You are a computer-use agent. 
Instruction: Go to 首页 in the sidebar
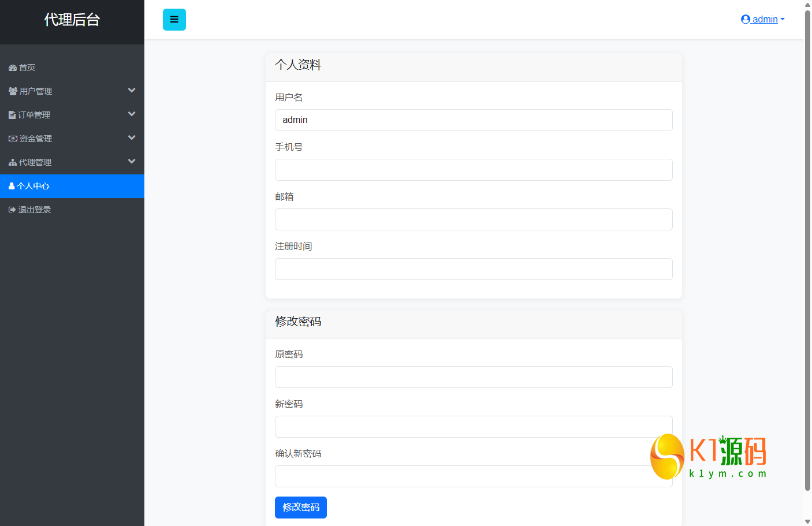point(72,68)
